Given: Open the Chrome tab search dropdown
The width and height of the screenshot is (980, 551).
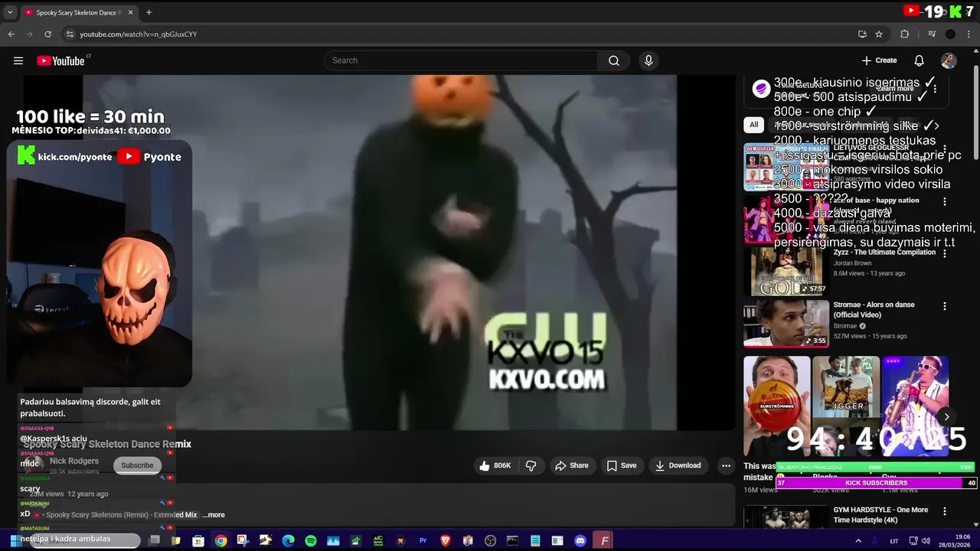Looking at the screenshot, I should coord(10,12).
